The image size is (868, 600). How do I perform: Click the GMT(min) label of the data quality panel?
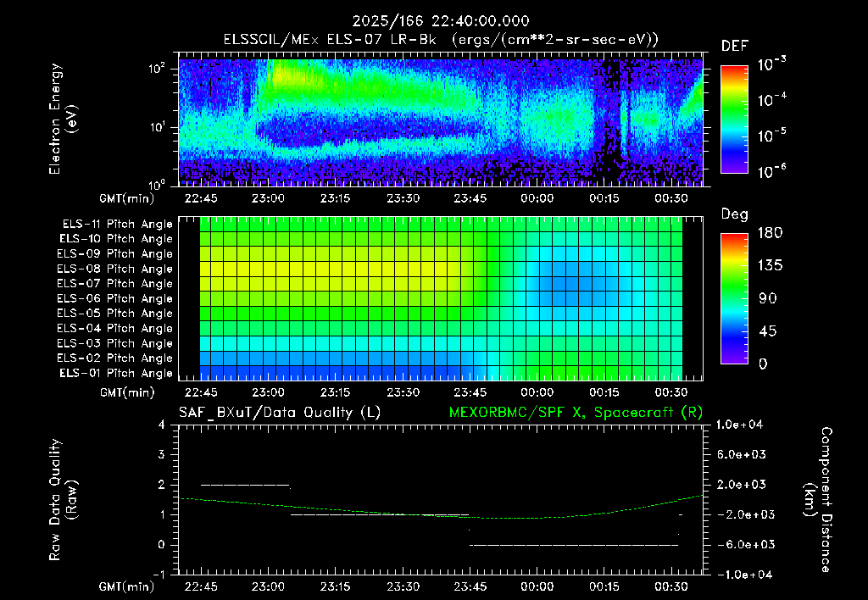pos(127,586)
